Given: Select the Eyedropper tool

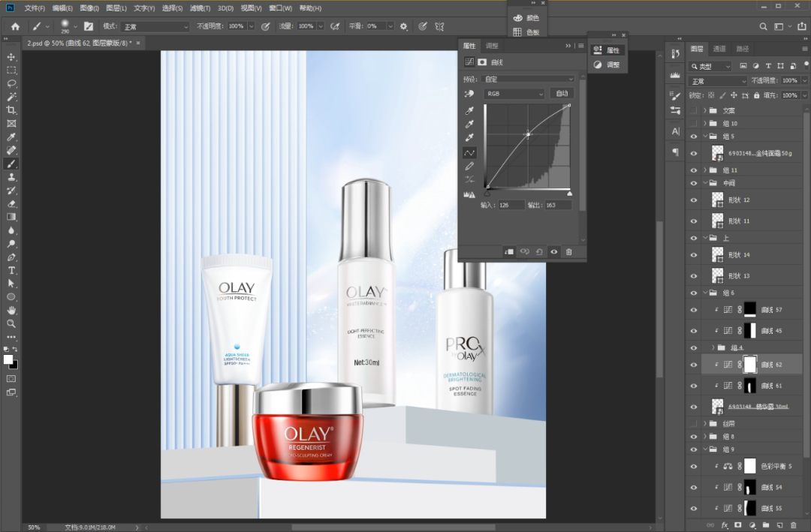Looking at the screenshot, I should coord(11,137).
